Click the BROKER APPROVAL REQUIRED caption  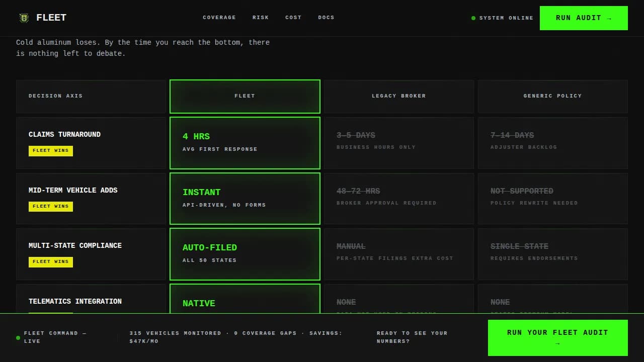386,203
